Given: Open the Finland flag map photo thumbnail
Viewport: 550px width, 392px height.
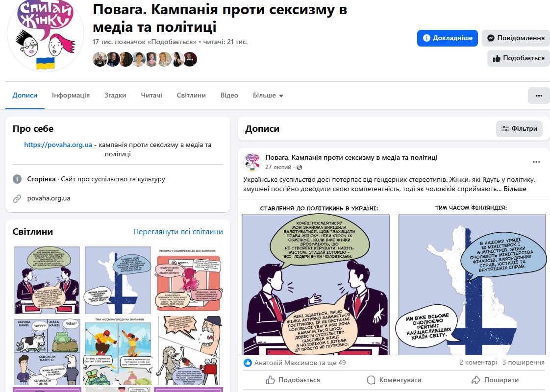Looking at the screenshot, I should coord(118,280).
